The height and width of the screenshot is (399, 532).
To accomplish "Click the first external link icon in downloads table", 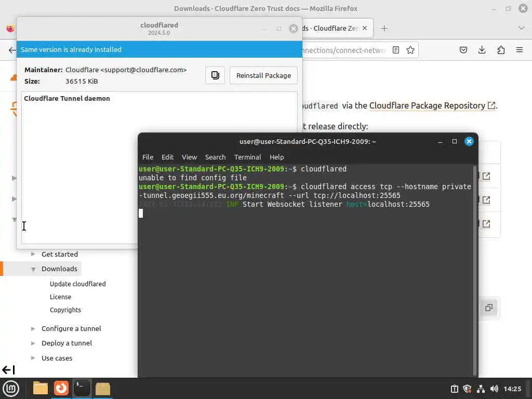I will click(x=486, y=176).
